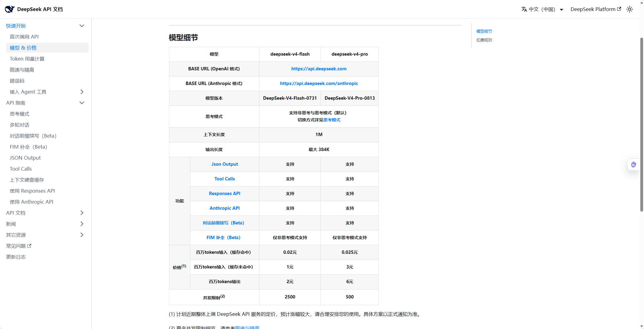Click DeepSeek API 文档 site title
644x329 pixels.
(40, 9)
